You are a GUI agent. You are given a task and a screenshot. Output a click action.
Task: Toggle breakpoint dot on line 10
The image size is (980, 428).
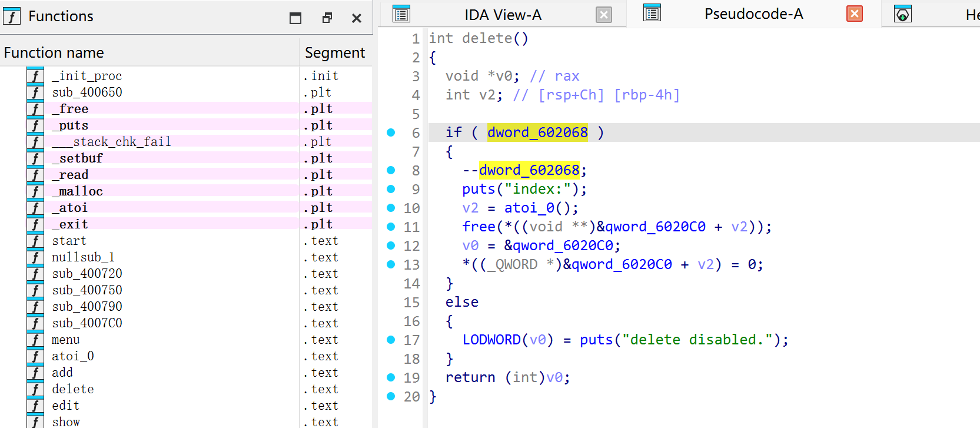pos(391,208)
